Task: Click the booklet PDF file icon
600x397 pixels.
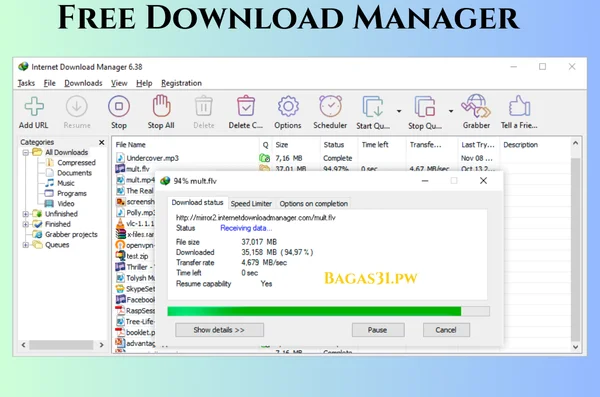Action: pyautogui.click(x=120, y=332)
